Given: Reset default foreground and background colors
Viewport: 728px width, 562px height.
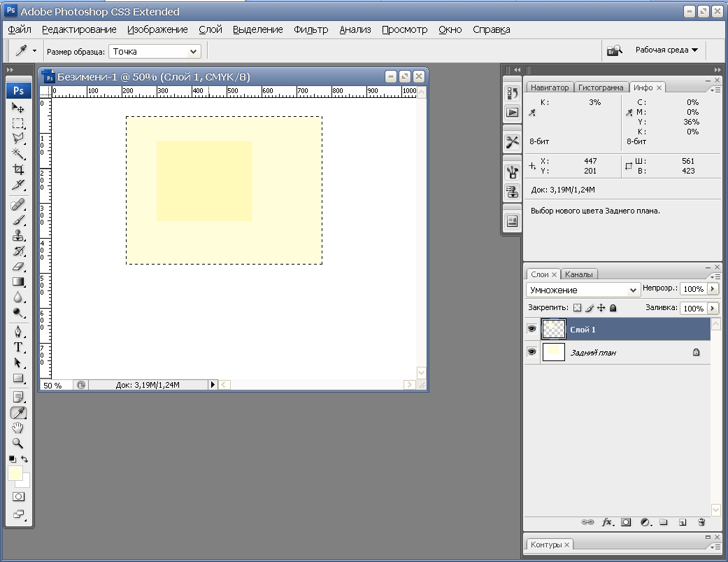Looking at the screenshot, I should (x=12, y=459).
